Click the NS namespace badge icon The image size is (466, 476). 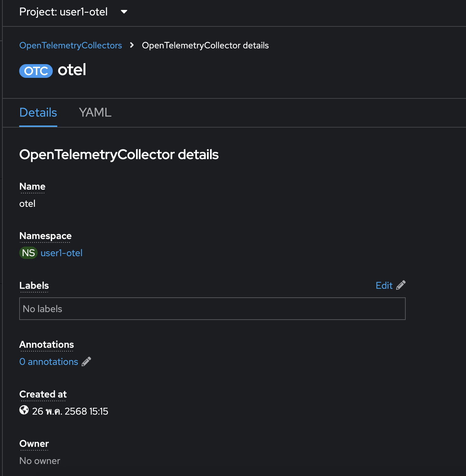(28, 253)
